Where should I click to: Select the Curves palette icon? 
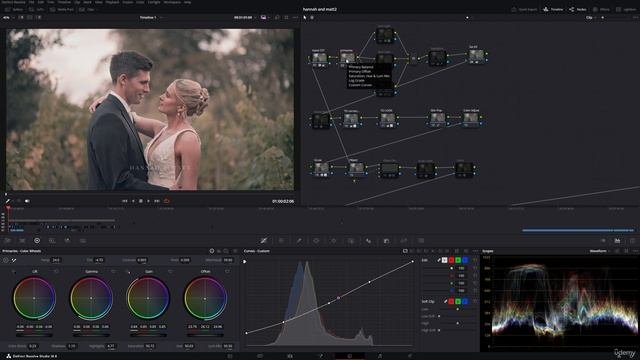click(264, 241)
